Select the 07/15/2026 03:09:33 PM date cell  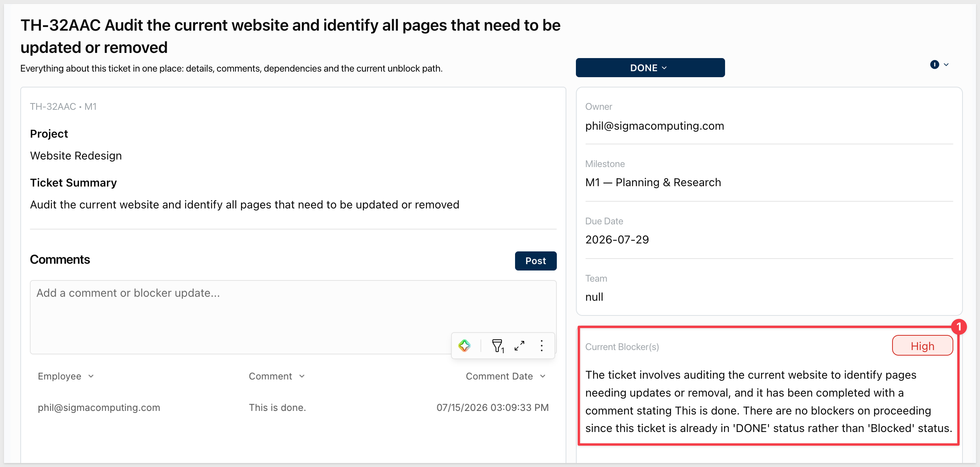(492, 407)
